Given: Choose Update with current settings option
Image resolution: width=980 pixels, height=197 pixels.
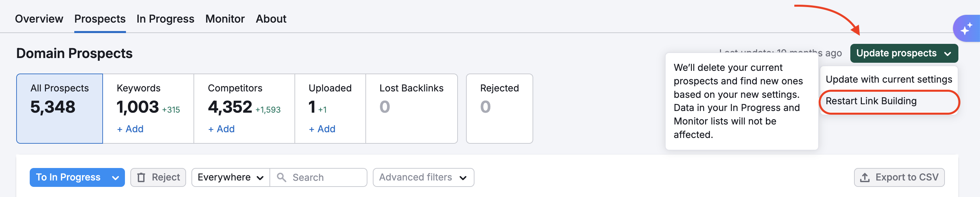Looking at the screenshot, I should (889, 80).
